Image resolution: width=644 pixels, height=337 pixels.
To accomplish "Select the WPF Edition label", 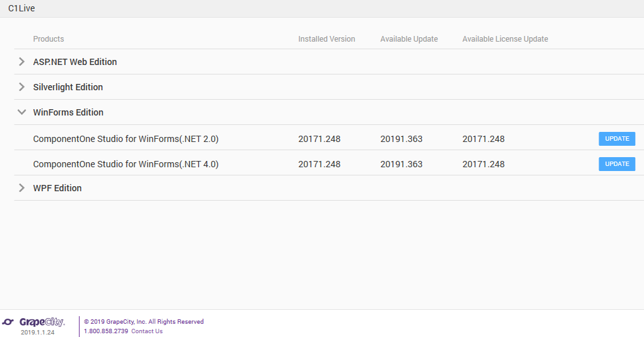I will coord(57,188).
